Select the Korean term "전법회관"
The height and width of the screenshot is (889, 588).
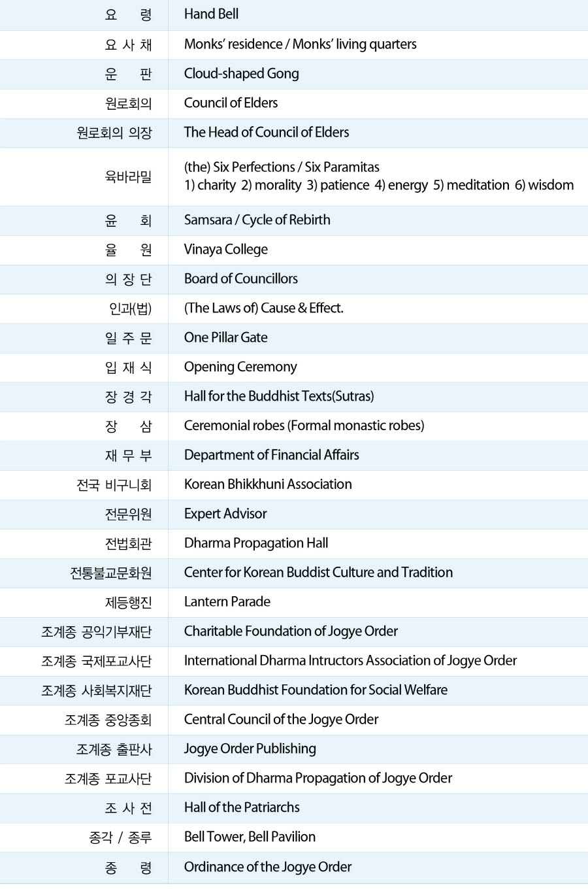coord(129,544)
